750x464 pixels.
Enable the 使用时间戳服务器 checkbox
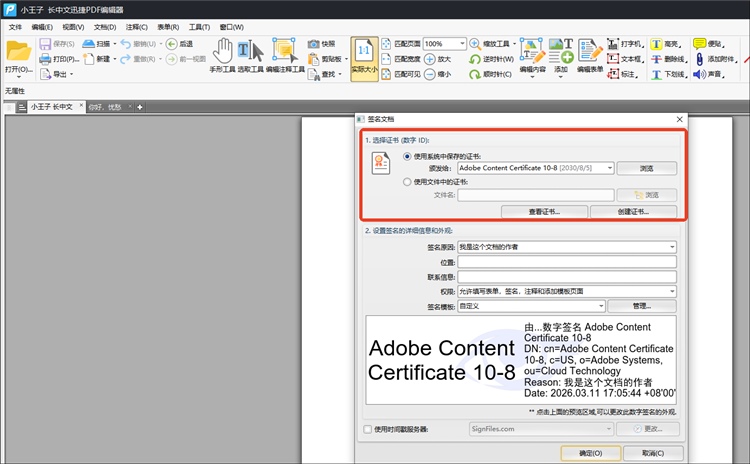[x=368, y=429]
